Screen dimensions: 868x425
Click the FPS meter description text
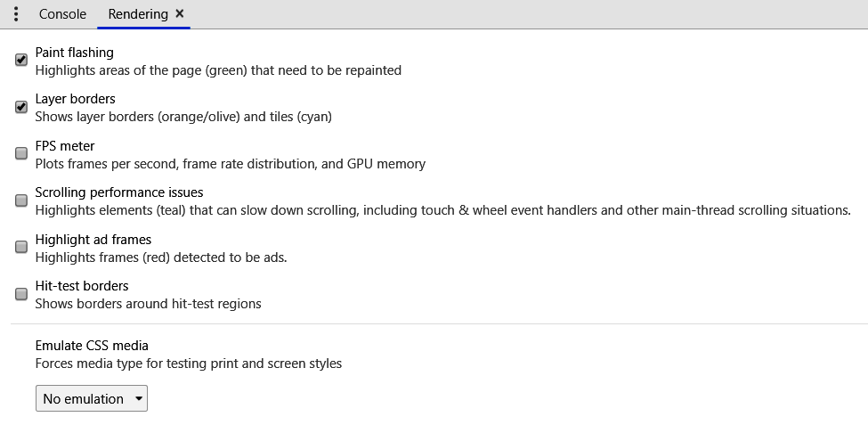click(x=230, y=164)
